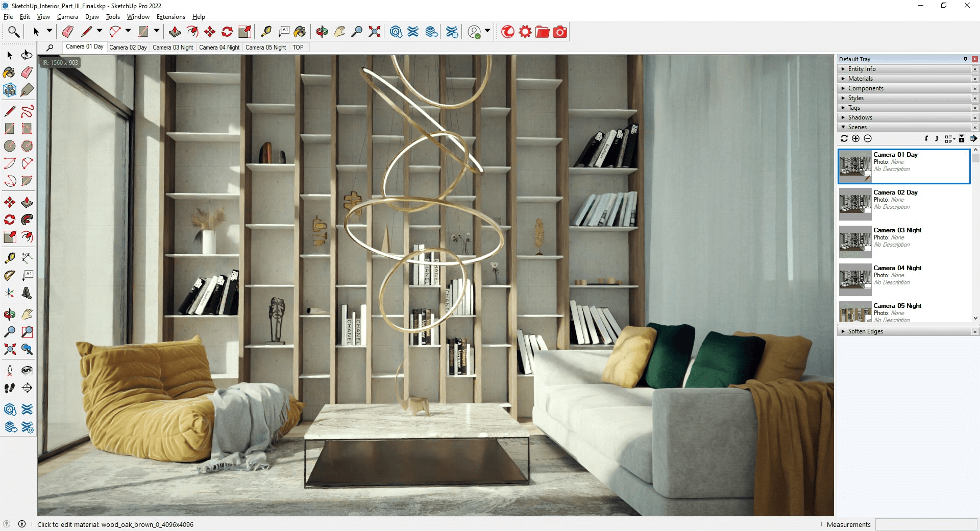
Task: Select the Pan hand tool in top toolbar
Action: [339, 32]
